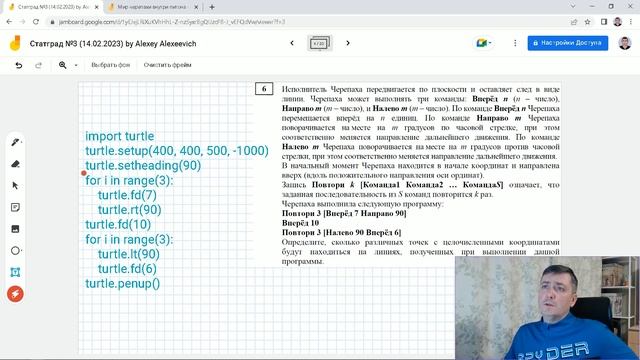Click the task number 6 box
Screen dimensions: 640x360
[264, 89]
